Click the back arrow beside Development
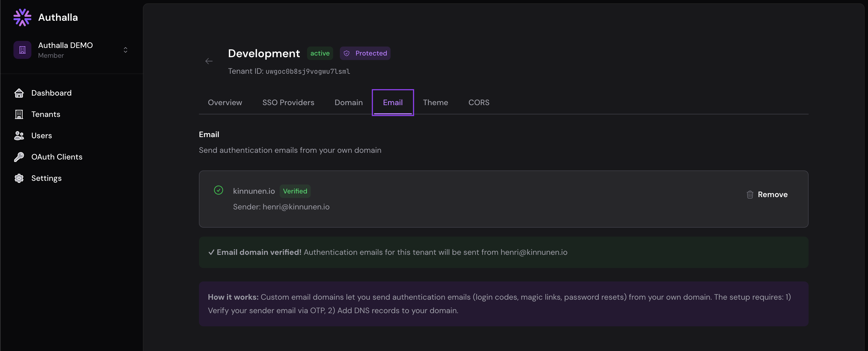The width and height of the screenshot is (868, 351). coord(209,61)
